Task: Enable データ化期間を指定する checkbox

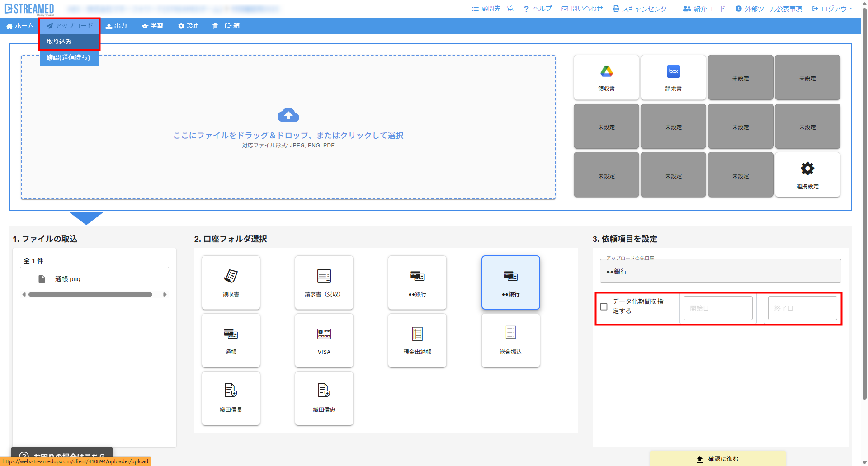Action: [604, 307]
